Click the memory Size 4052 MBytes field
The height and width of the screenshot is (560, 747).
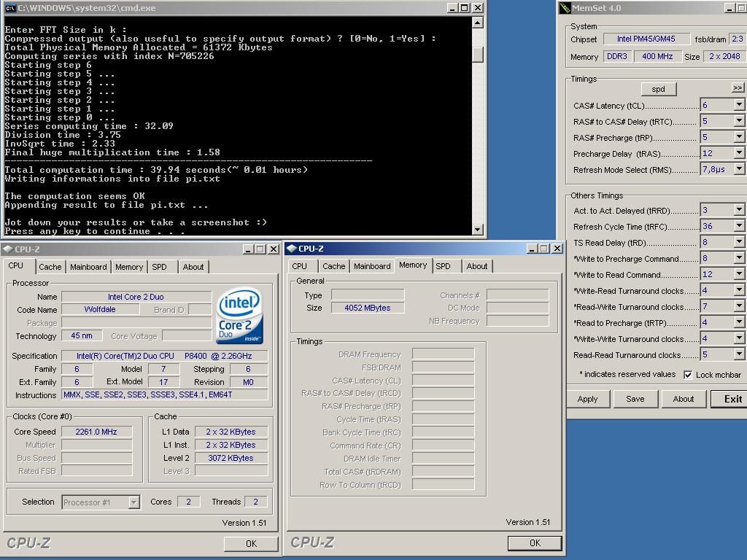pyautogui.click(x=368, y=308)
